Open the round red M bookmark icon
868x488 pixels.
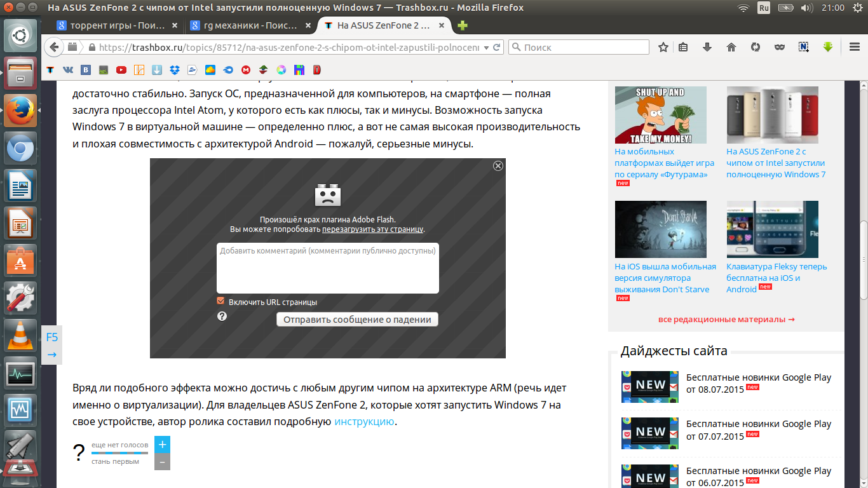pos(245,70)
